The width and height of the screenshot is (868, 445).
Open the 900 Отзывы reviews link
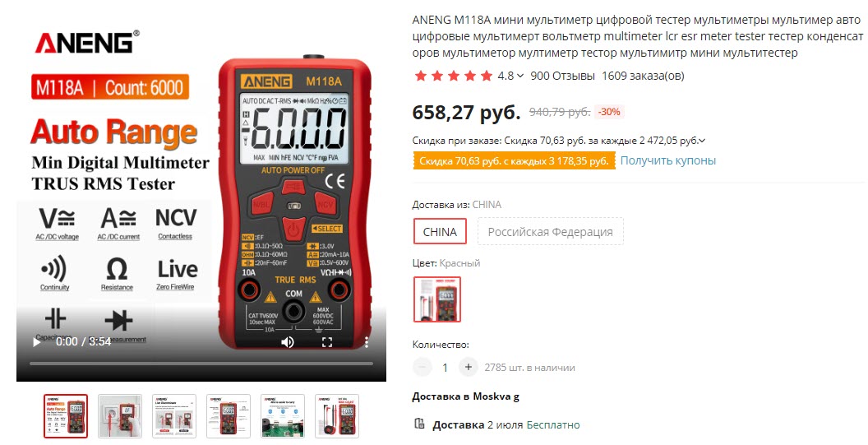coord(562,76)
